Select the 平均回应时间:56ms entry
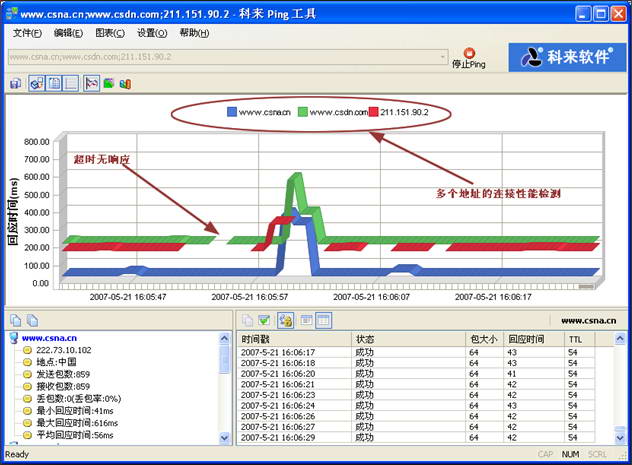632x465 pixels. (75, 435)
